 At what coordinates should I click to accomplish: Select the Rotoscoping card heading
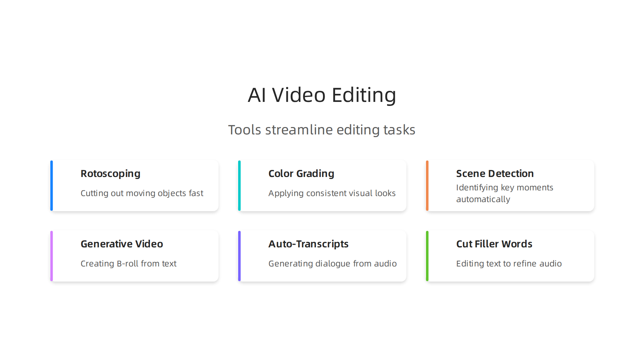tap(110, 174)
